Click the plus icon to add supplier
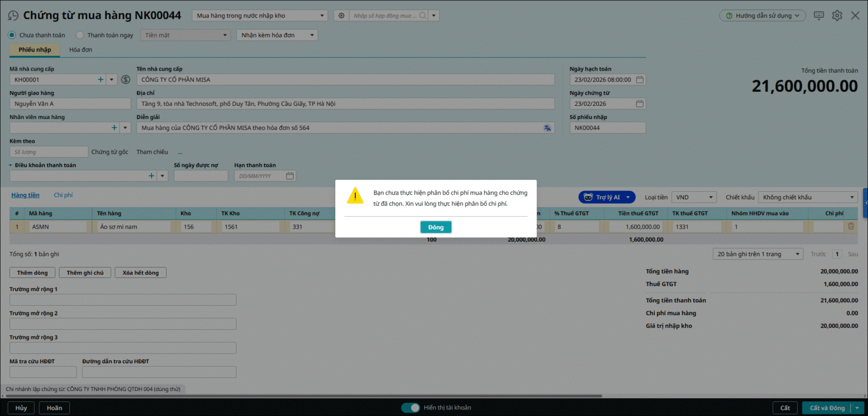The height and width of the screenshot is (416, 868). (x=100, y=80)
